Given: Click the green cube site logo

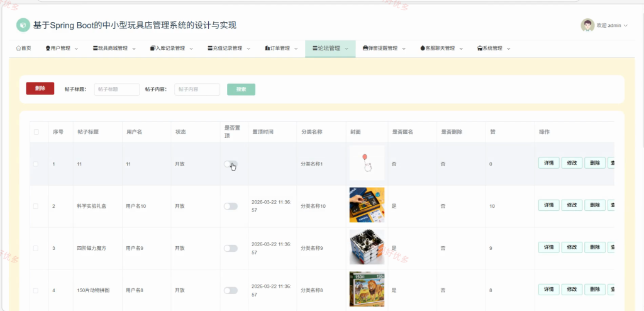Looking at the screenshot, I should click(x=23, y=25).
